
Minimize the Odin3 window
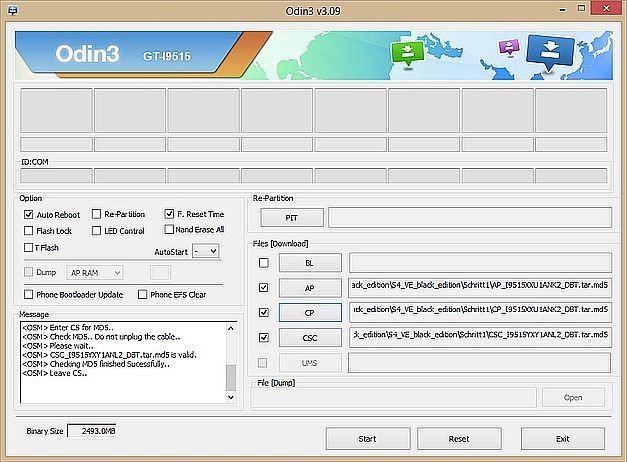click(563, 10)
